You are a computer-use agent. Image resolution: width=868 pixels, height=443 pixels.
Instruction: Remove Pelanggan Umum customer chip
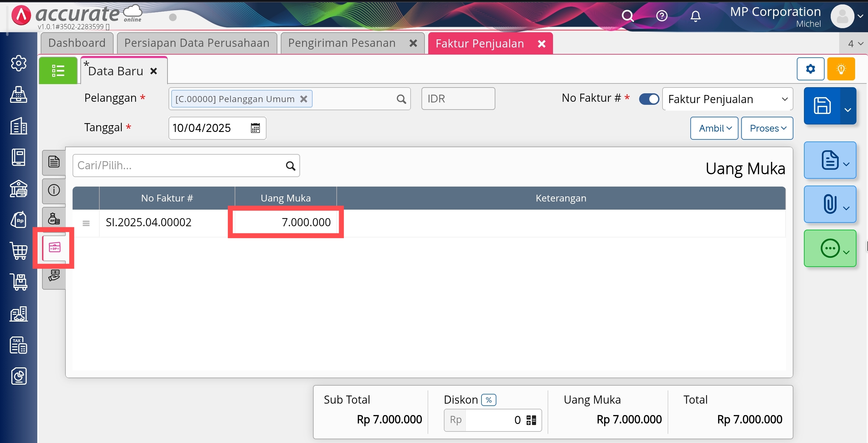[304, 99]
